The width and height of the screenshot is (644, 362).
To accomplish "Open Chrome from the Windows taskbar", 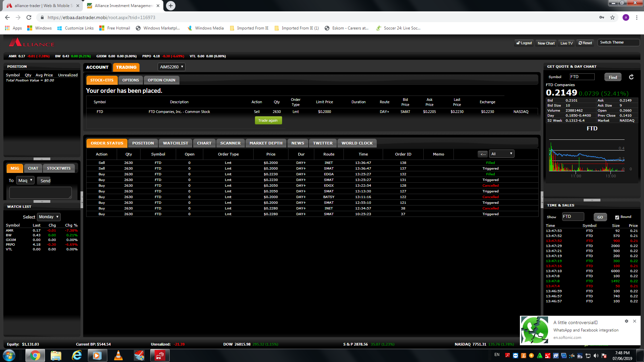I will [x=34, y=355].
